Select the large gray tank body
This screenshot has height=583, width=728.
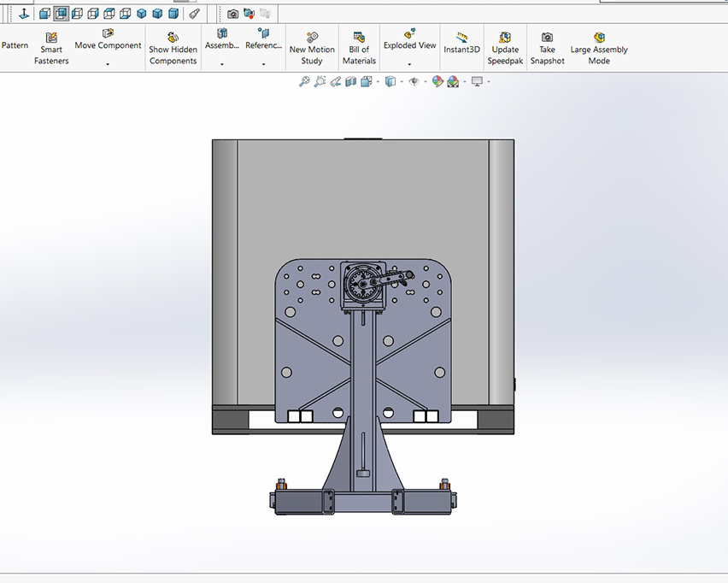click(362, 200)
